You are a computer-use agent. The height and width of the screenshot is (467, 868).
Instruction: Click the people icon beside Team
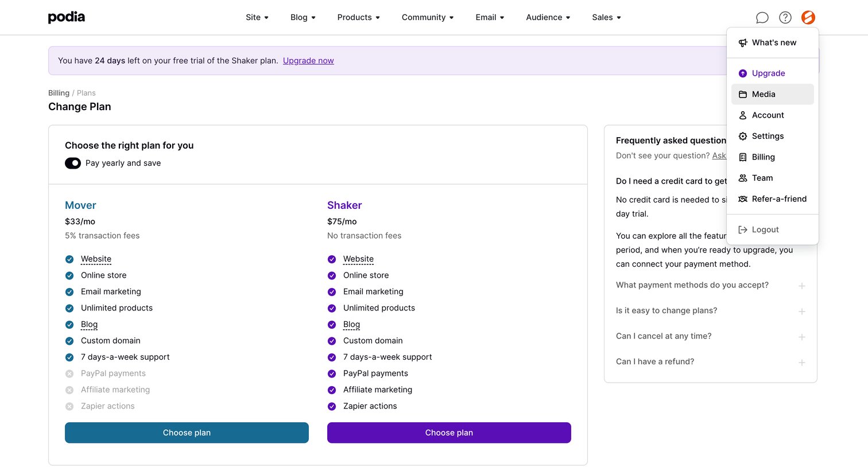click(x=743, y=178)
